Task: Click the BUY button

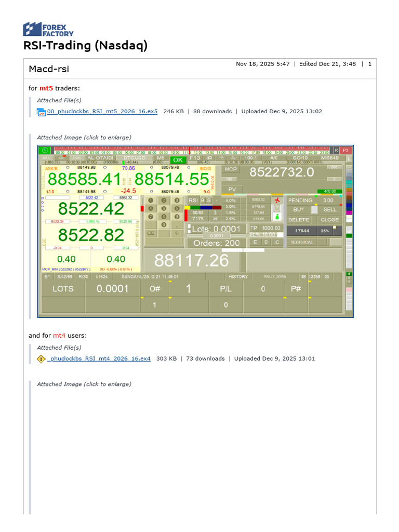Action: coord(299,209)
